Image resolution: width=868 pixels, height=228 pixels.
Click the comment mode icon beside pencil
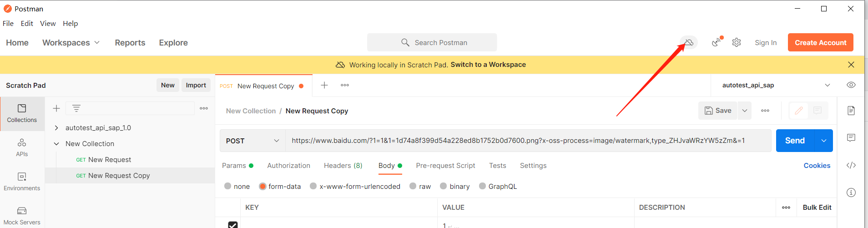pyautogui.click(x=818, y=111)
